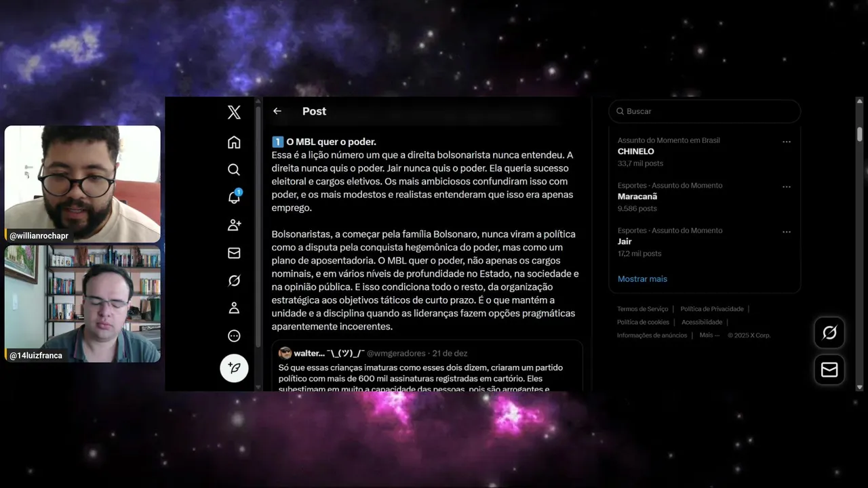Screen dimensions: 868x488
Task: Click the scroll down arrow of page scrollbar
Action: (860, 387)
